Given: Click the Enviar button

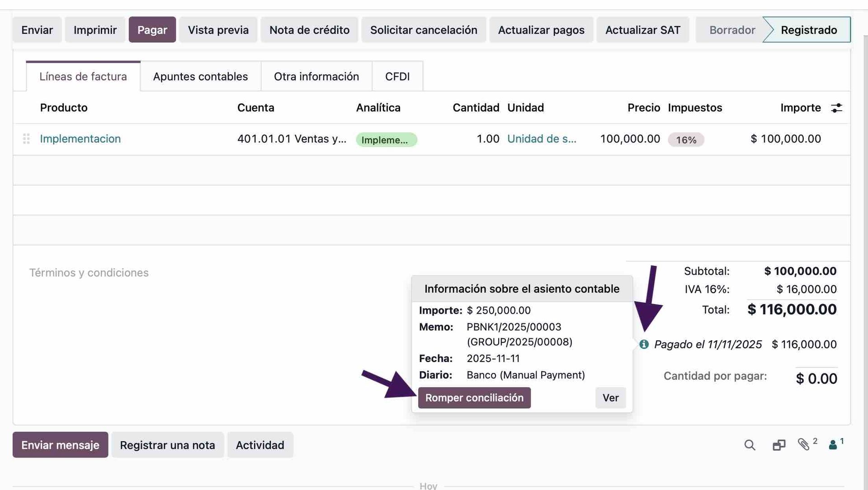Looking at the screenshot, I should click(37, 29).
